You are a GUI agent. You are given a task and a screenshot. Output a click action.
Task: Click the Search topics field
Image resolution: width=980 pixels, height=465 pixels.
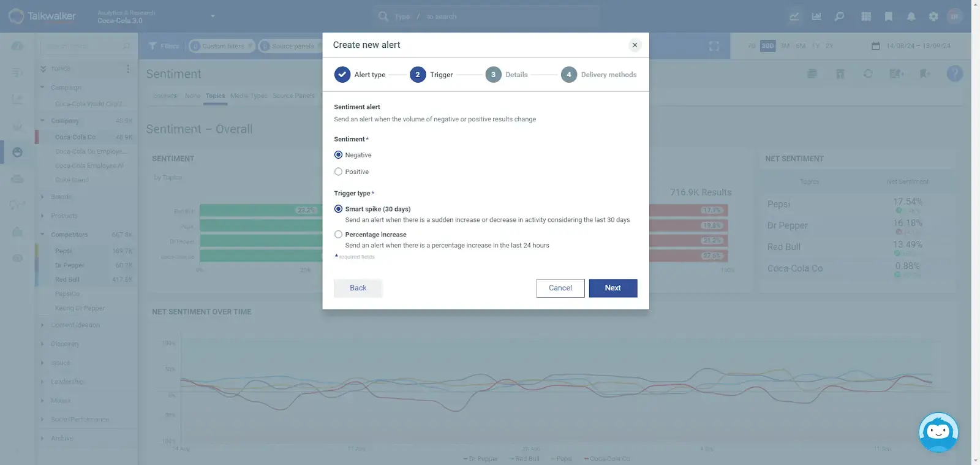click(88, 46)
